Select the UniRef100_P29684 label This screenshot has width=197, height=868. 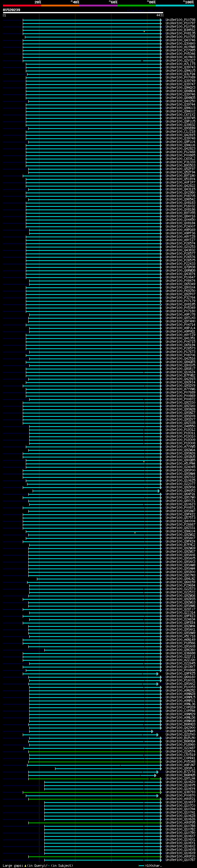click(x=180, y=585)
